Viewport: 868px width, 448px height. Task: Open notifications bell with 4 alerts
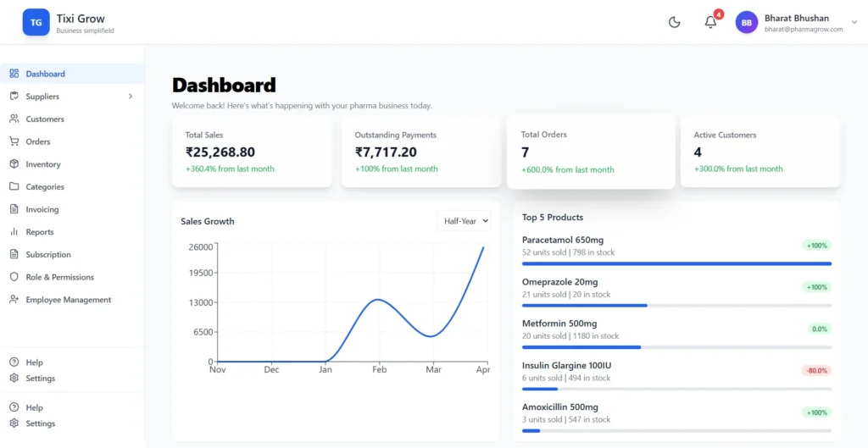(x=710, y=23)
